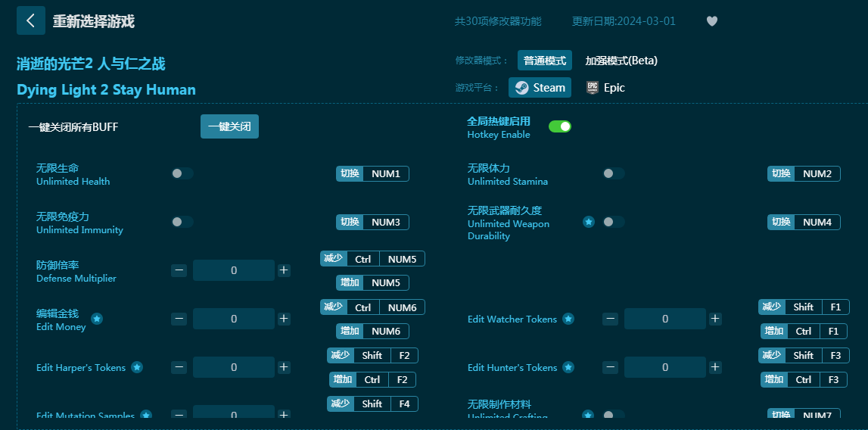
Task: Increase Hunter's Tokens with plus button
Action: 715,367
